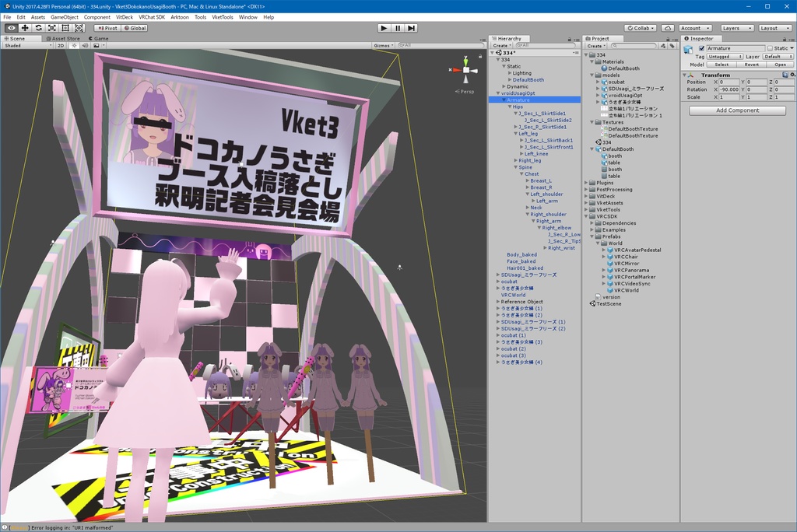797x532 pixels.
Task: Toggle the Armature active checkbox
Action: (x=701, y=48)
